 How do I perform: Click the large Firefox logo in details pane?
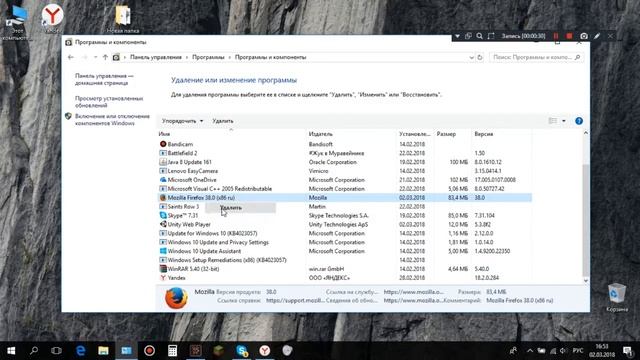tap(176, 298)
